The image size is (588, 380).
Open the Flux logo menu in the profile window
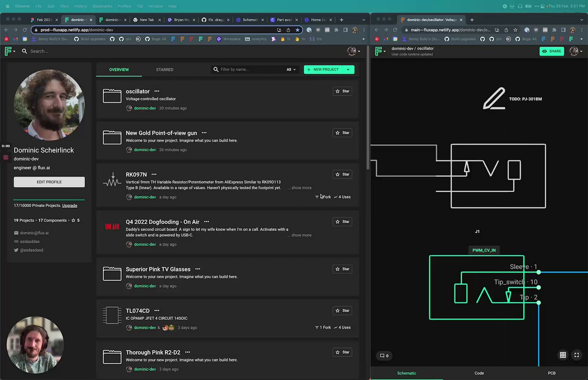tap(10, 51)
